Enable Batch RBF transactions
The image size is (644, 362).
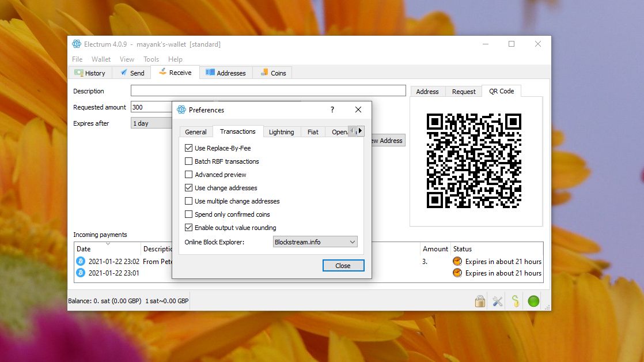coord(189,161)
